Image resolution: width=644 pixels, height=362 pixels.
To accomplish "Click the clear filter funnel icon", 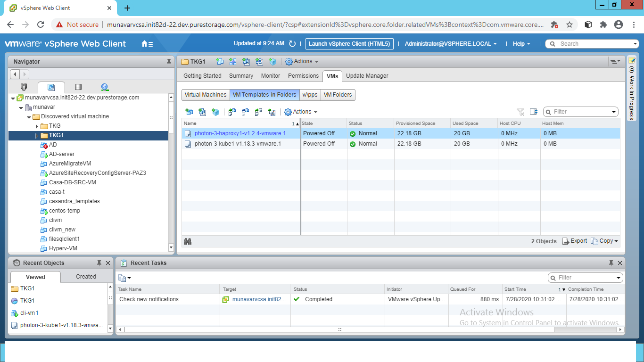I will pyautogui.click(x=520, y=112).
